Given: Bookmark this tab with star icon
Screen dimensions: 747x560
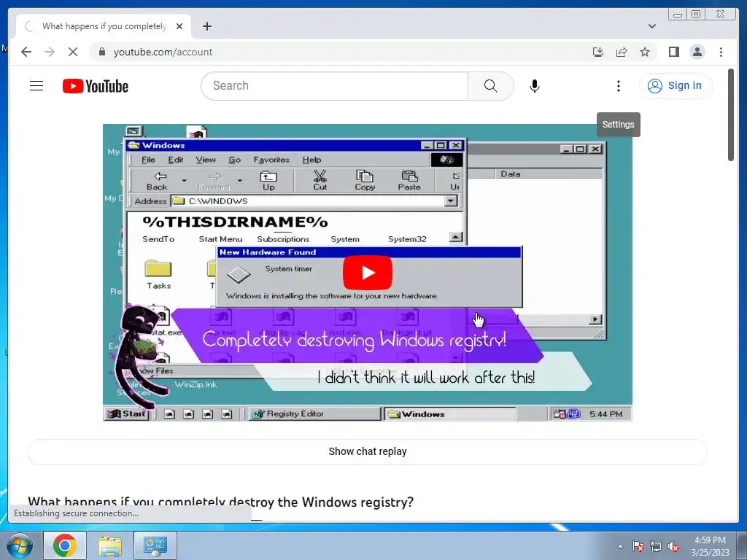Looking at the screenshot, I should pos(645,52).
